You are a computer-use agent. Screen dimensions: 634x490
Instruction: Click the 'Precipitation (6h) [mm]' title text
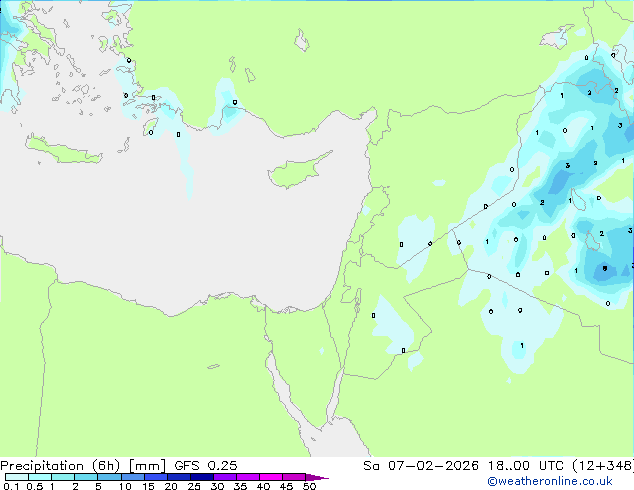coord(83,466)
